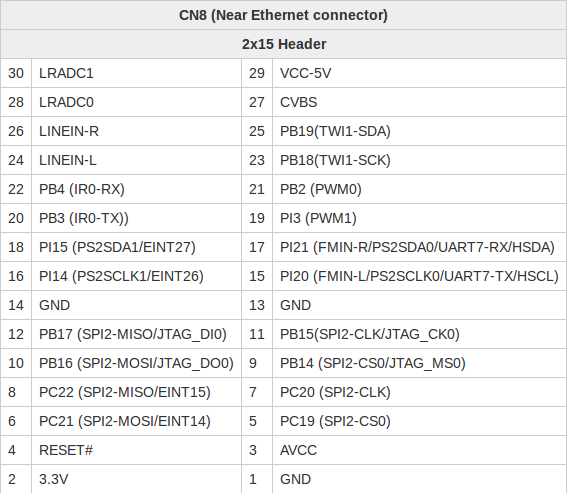Select the 2x15 Header title row
567x493 pixels.
click(x=284, y=44)
